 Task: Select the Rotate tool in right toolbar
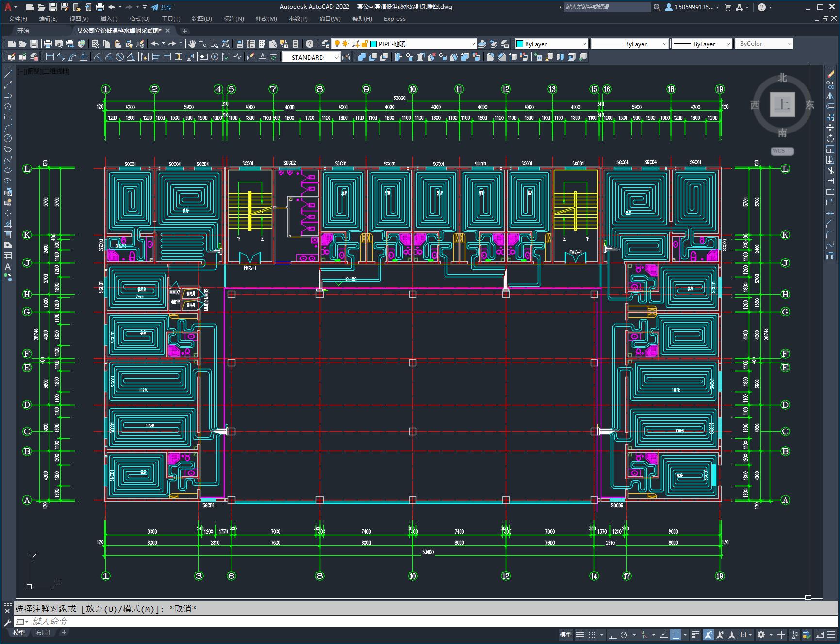pyautogui.click(x=830, y=138)
